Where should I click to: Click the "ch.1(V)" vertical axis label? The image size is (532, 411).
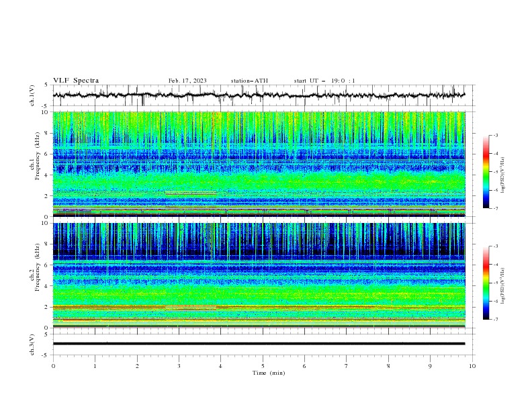coord(32,95)
